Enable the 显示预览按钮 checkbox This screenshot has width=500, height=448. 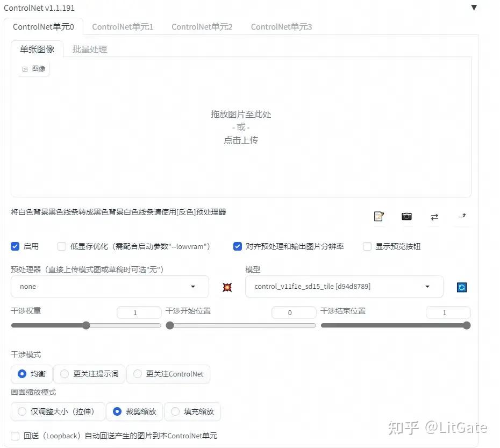click(x=367, y=246)
